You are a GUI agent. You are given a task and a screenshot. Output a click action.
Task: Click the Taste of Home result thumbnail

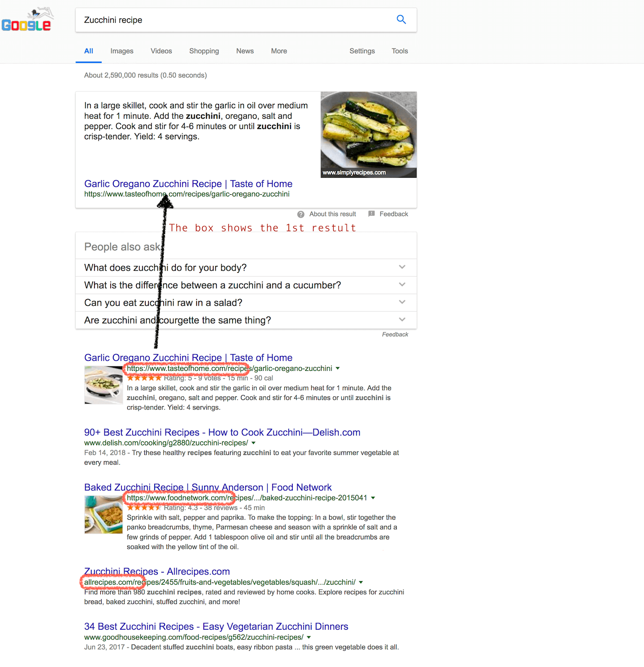(103, 385)
